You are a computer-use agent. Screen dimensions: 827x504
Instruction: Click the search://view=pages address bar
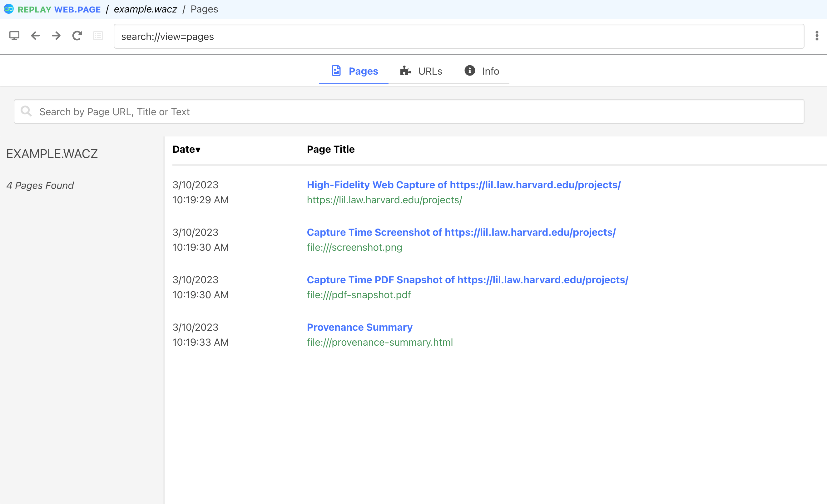[x=458, y=36]
